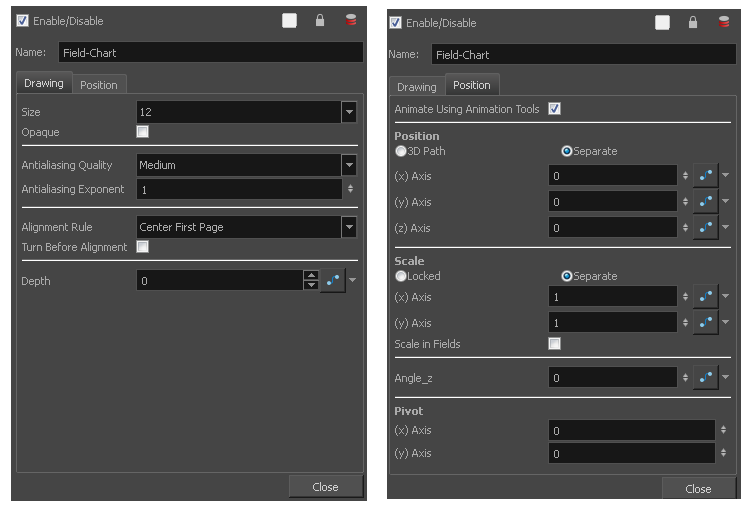The height and width of the screenshot is (513, 753).
Task: Enable the Opaque checkbox
Action: (143, 132)
